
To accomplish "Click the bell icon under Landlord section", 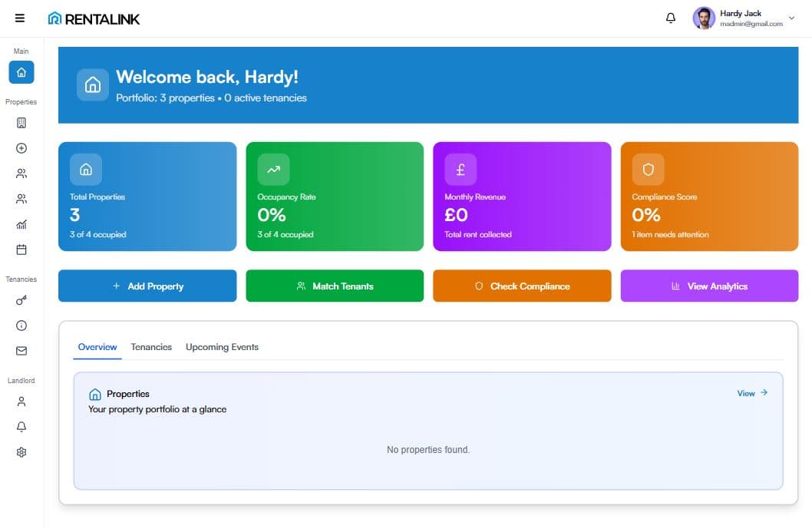I will pyautogui.click(x=21, y=427).
